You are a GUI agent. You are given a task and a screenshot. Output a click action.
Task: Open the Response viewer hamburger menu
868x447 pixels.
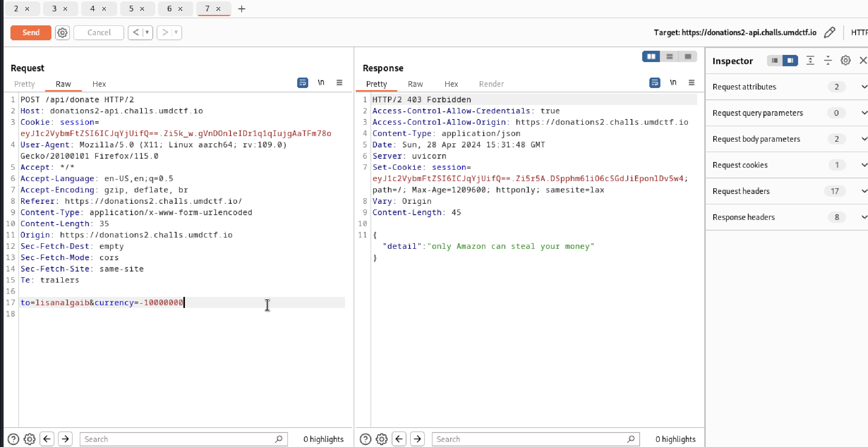point(691,82)
